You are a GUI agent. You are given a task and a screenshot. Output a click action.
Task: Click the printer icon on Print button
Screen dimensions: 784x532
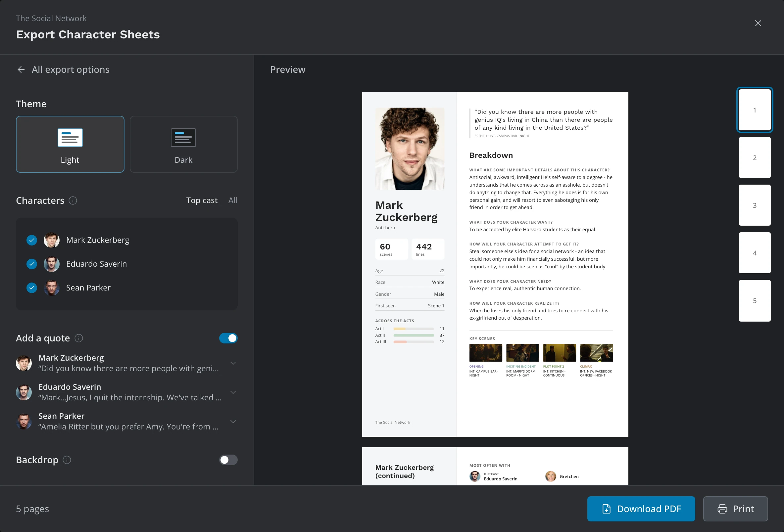(722, 509)
